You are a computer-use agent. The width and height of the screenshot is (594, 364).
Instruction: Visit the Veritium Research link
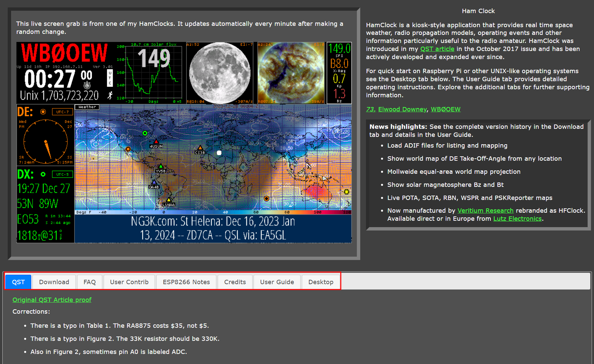tap(485, 210)
